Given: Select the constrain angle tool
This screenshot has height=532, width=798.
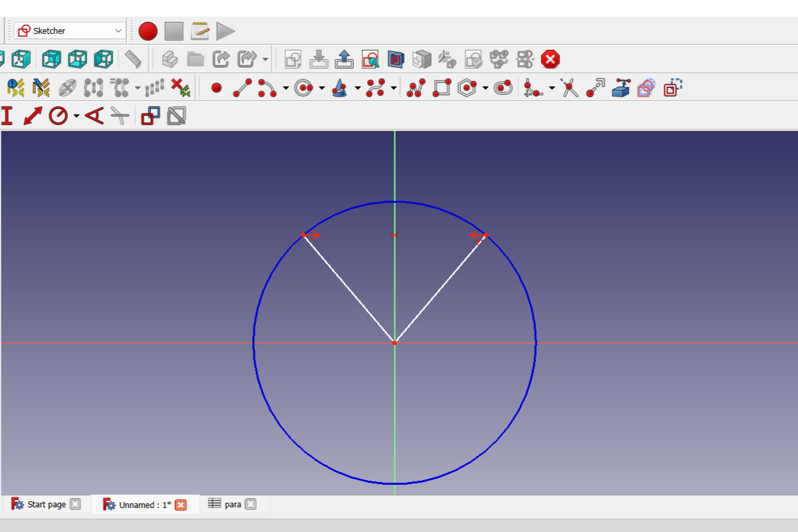Looking at the screenshot, I should click(93, 116).
